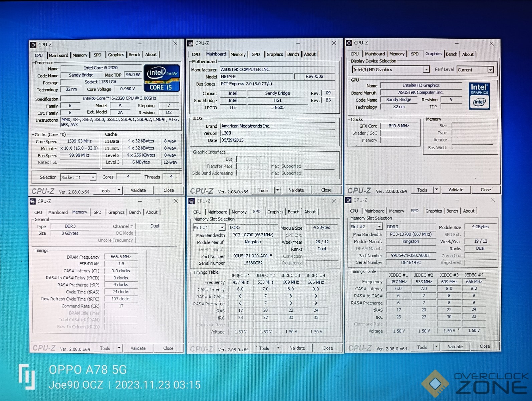Click Close button in the Memory window

168,348
